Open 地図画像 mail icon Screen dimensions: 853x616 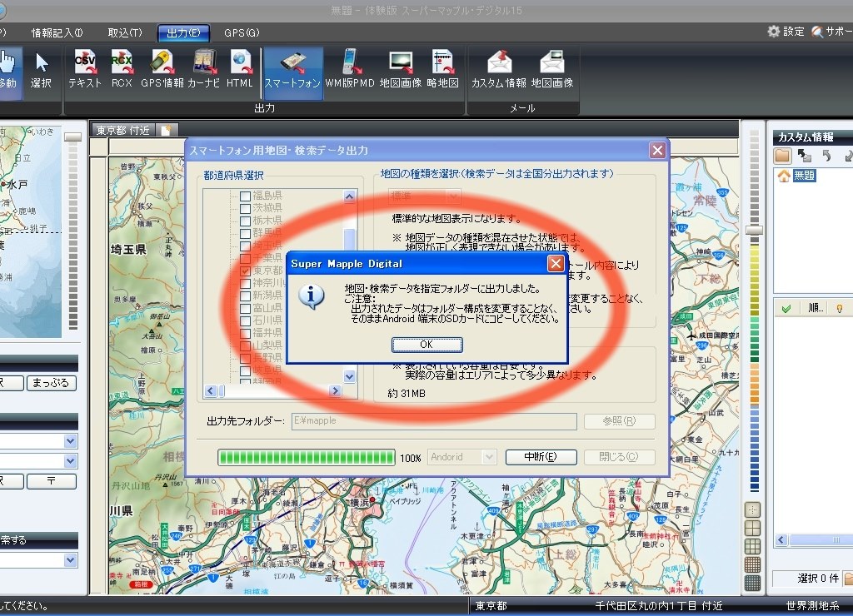click(x=552, y=69)
